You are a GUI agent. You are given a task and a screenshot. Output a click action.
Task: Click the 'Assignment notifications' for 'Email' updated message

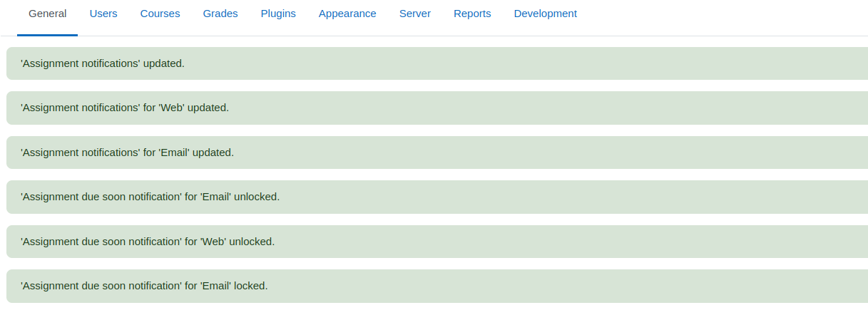point(437,153)
